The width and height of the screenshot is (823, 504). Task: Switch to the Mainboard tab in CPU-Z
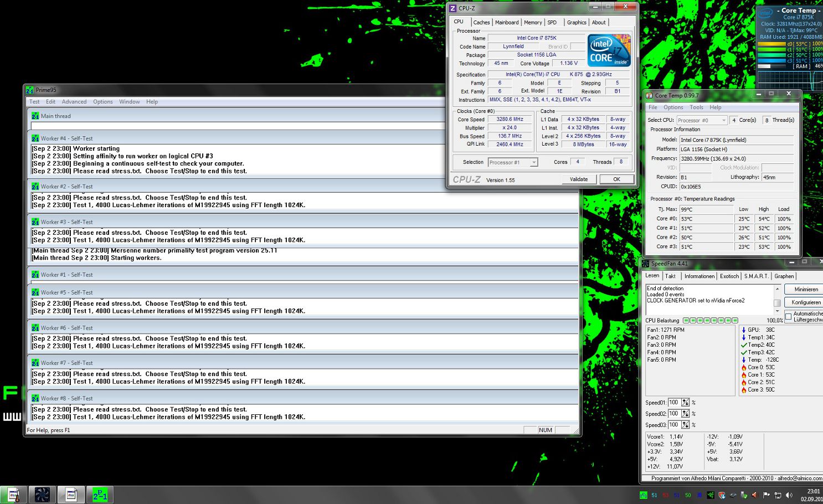507,23
